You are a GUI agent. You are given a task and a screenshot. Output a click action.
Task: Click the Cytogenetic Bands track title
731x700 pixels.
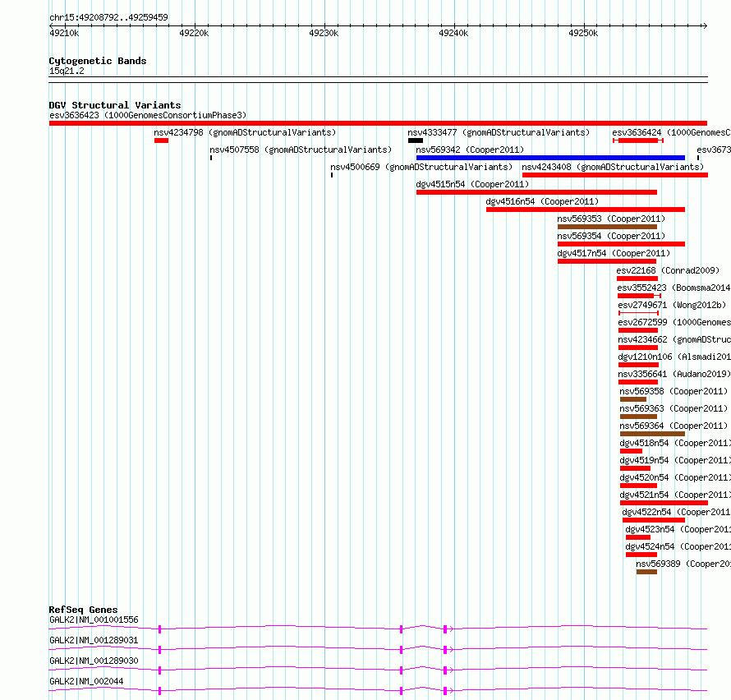(98, 61)
